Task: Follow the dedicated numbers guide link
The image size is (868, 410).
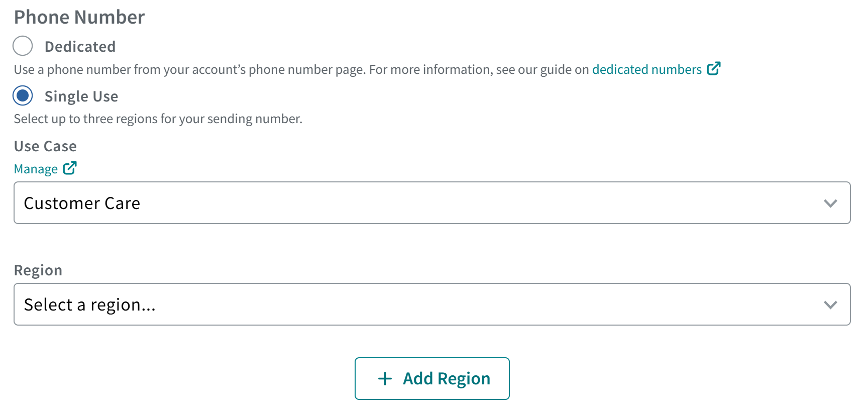Action: tap(647, 69)
